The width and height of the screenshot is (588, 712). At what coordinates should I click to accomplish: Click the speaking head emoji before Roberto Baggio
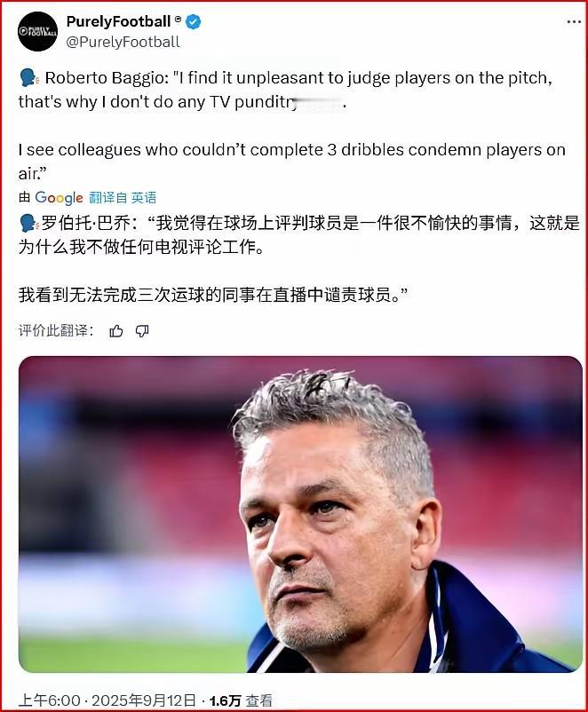coord(29,78)
